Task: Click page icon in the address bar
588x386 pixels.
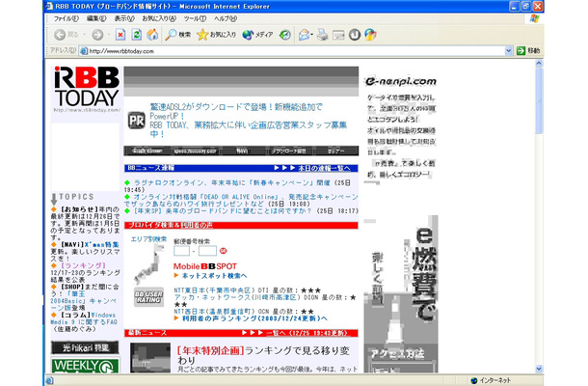Action: [x=84, y=51]
